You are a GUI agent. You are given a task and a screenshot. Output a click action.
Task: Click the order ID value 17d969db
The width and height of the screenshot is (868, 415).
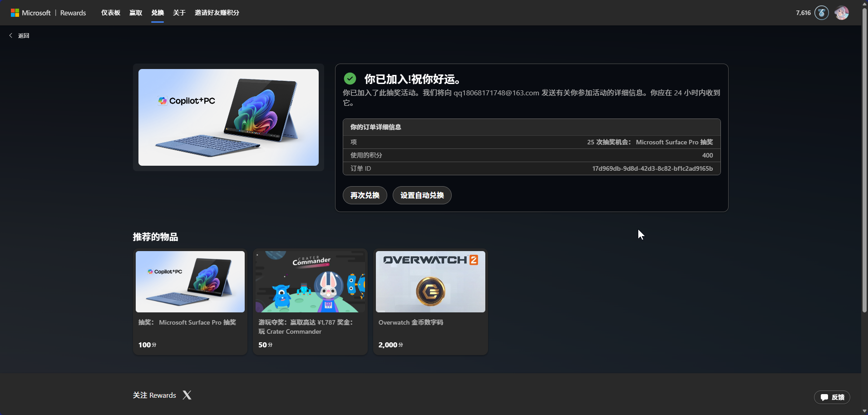[x=652, y=168]
